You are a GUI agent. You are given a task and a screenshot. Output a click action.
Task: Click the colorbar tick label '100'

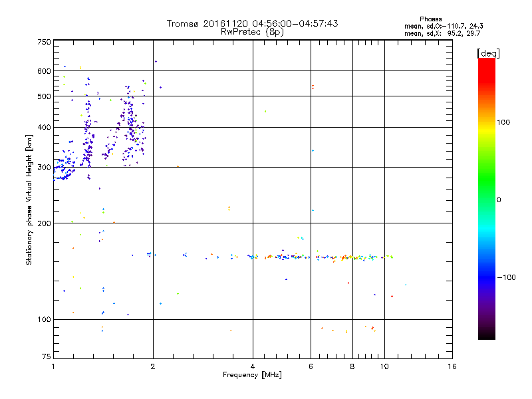pos(503,122)
